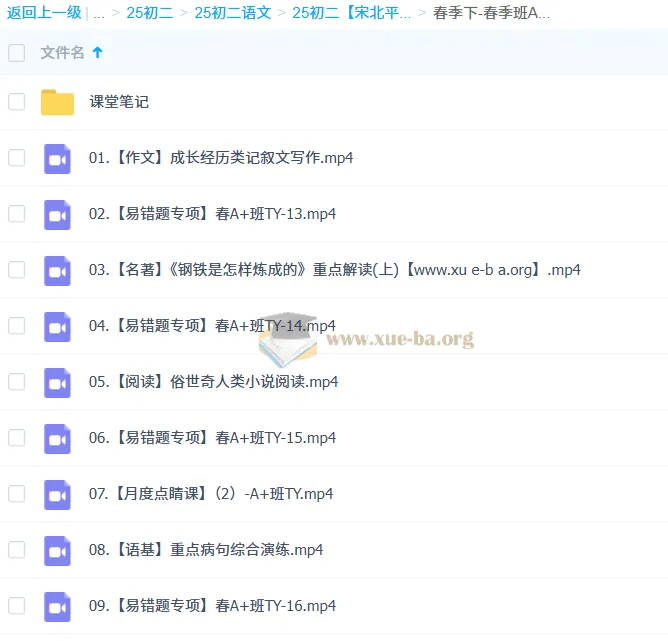Open the 课堂笔记 folder icon
This screenshot has width=668, height=641.
(58, 102)
